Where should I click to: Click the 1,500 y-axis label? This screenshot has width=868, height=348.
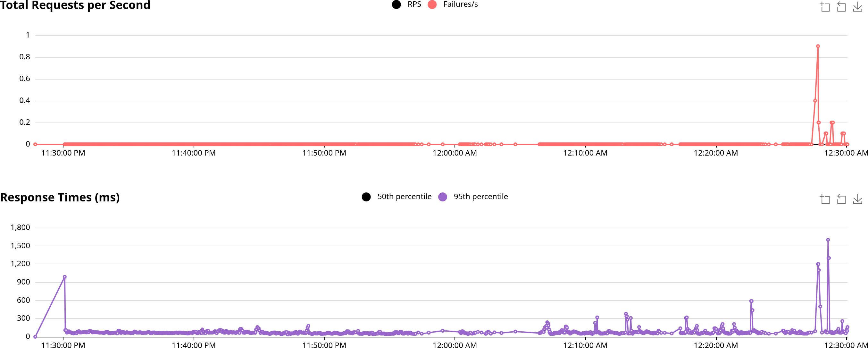point(20,246)
